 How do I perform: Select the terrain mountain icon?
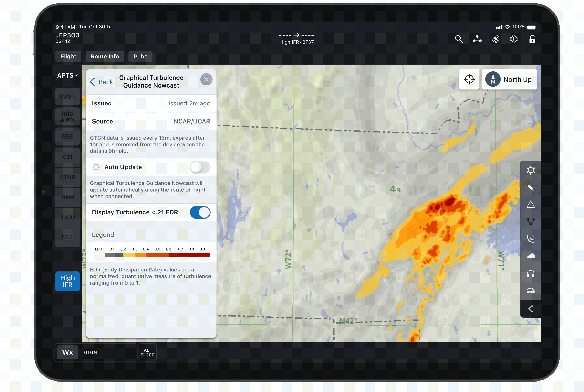coord(531,256)
